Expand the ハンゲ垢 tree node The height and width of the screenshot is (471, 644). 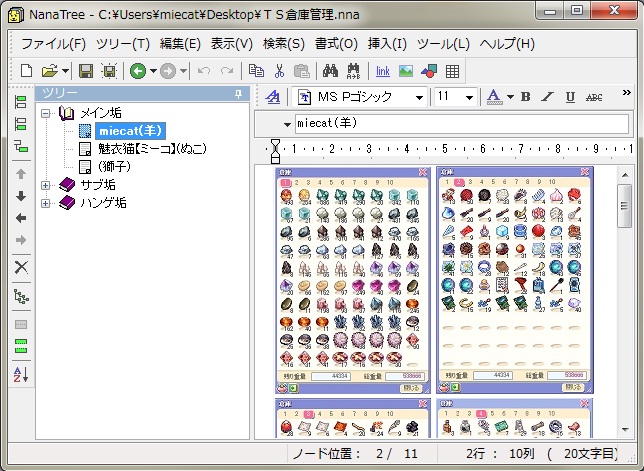(45, 203)
